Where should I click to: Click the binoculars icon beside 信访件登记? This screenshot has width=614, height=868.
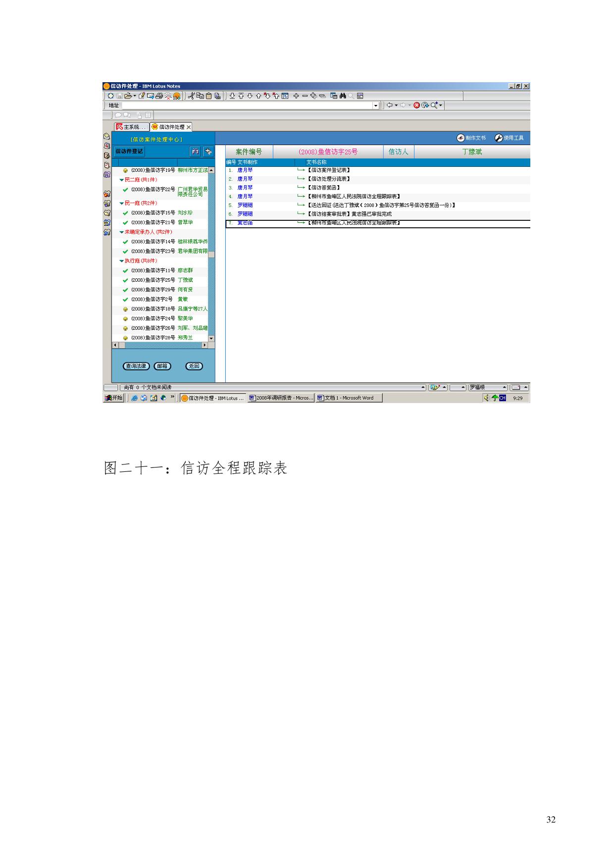[x=196, y=152]
